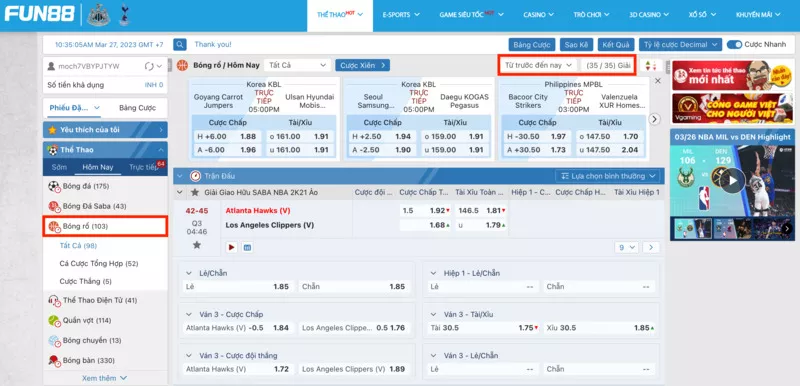Pick Atlanta Hawks Ván 3 thắng 1.72

click(239, 369)
